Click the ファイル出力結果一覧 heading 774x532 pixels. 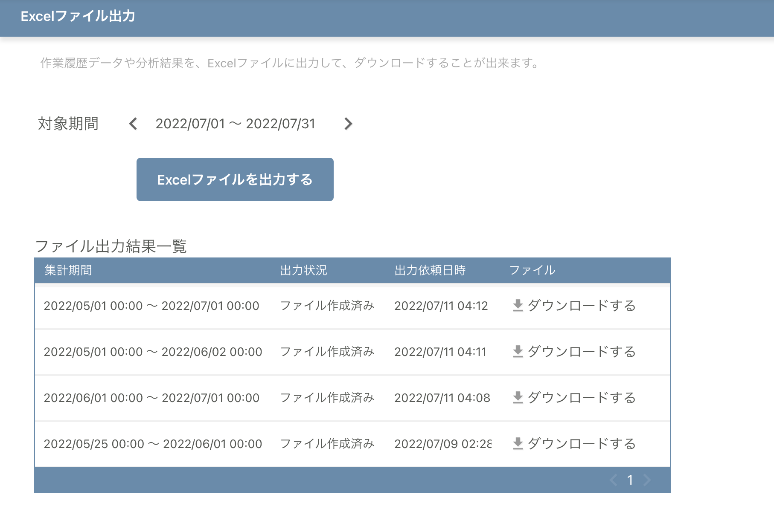(111, 246)
